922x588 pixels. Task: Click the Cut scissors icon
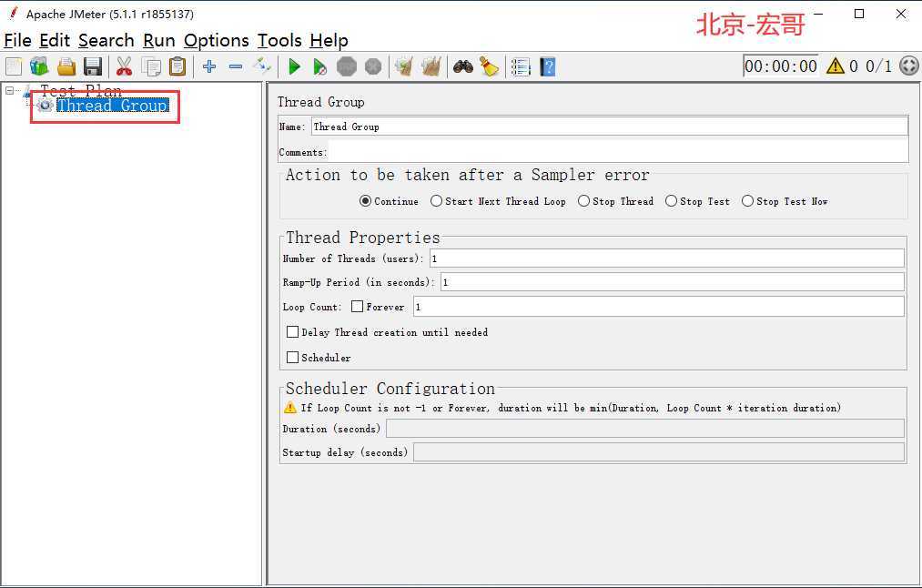[124, 66]
